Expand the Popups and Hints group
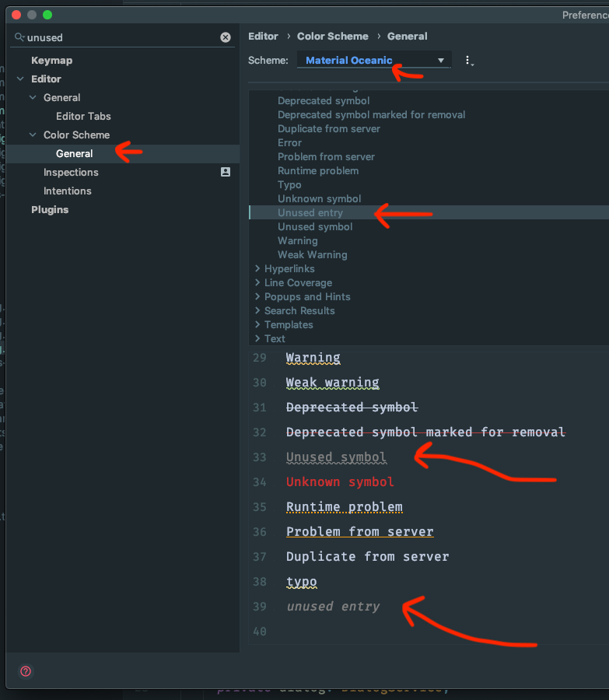 coord(257,296)
